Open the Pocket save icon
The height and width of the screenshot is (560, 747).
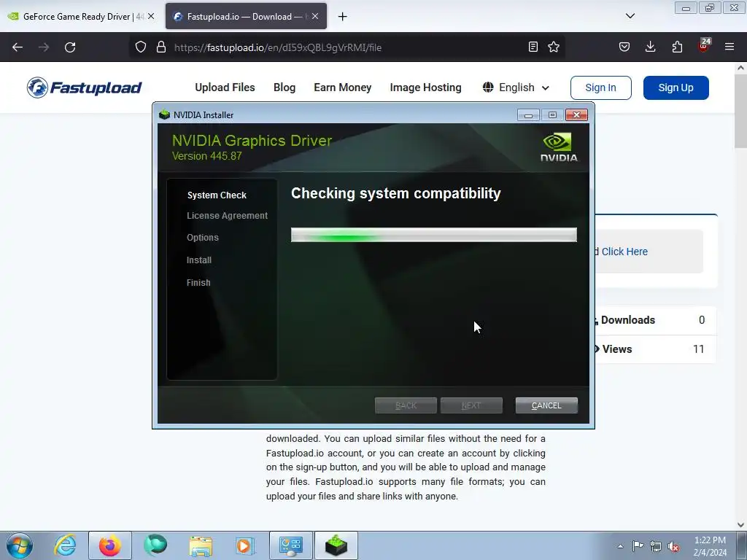(x=624, y=47)
